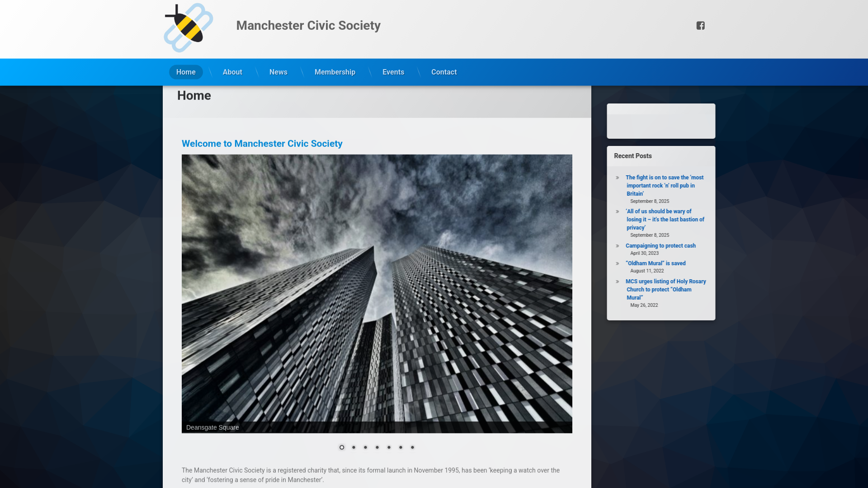Open the 'most important rock 'n' roll pub' post
This screenshot has width=868, height=488.
(x=665, y=186)
